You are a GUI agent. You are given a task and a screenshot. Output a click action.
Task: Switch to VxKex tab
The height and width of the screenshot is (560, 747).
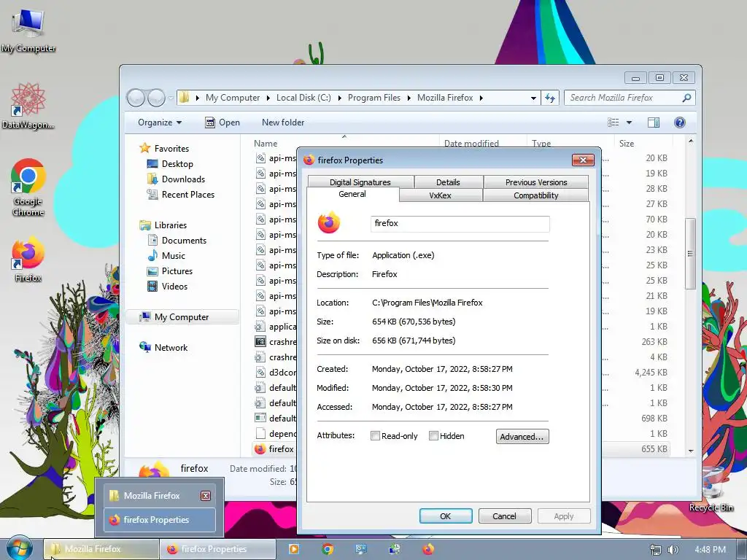(x=440, y=195)
